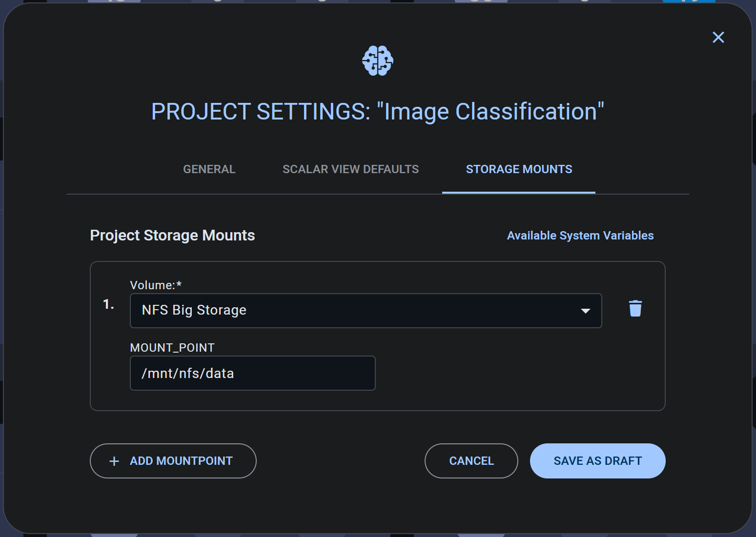
Task: Click the Volume field label
Action: pyautogui.click(x=156, y=285)
